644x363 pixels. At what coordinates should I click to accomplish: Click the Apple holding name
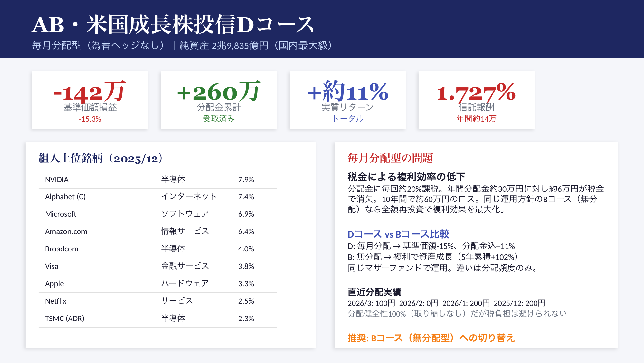pyautogui.click(x=54, y=284)
